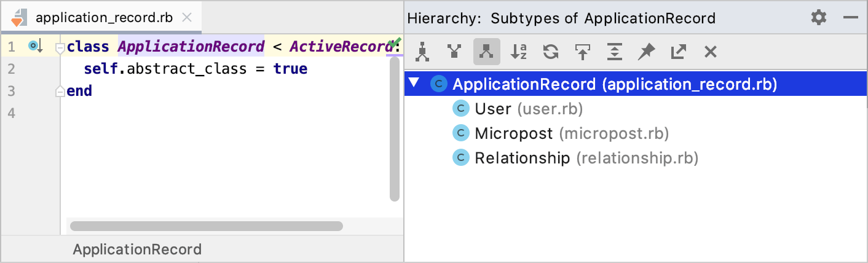The image size is (868, 263).
Task: Close the application_record.rb tab
Action: click(187, 17)
